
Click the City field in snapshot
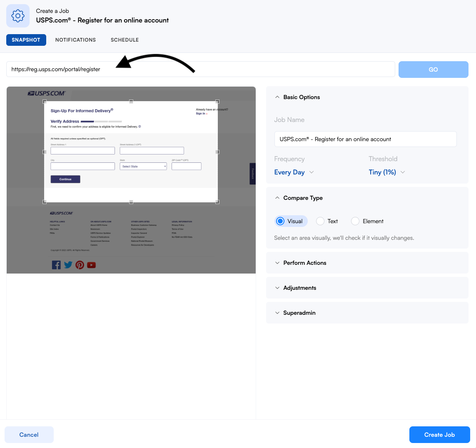coord(82,166)
